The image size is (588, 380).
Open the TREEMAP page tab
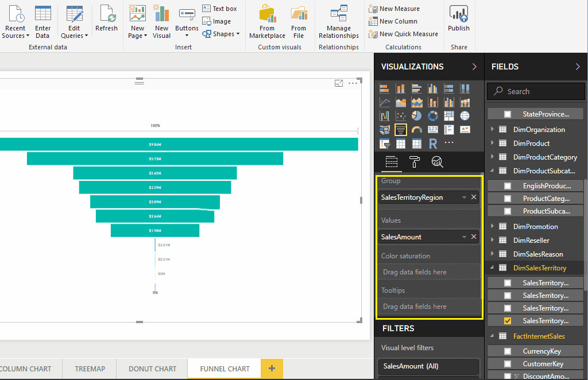(x=90, y=369)
